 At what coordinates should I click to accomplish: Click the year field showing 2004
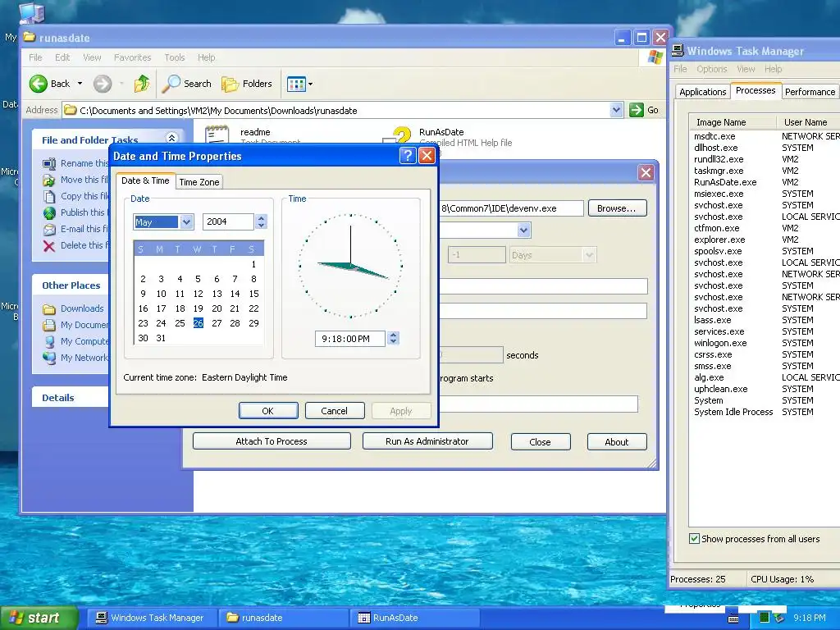228,221
